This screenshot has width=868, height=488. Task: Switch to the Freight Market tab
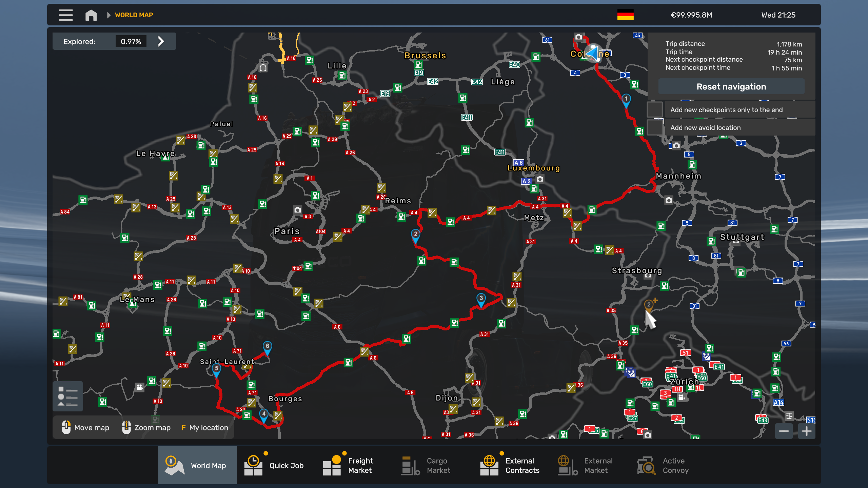[348, 465]
